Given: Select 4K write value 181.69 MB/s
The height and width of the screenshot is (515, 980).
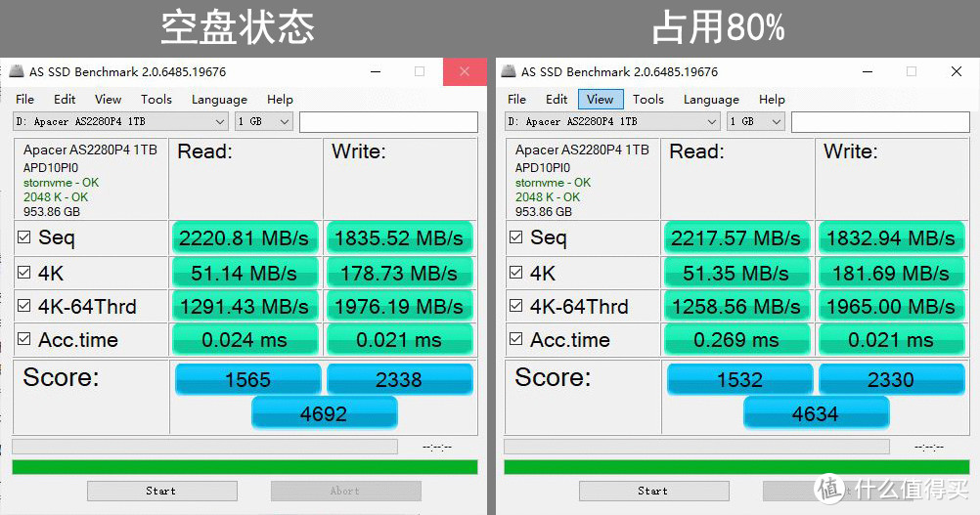Looking at the screenshot, I should [x=891, y=273].
